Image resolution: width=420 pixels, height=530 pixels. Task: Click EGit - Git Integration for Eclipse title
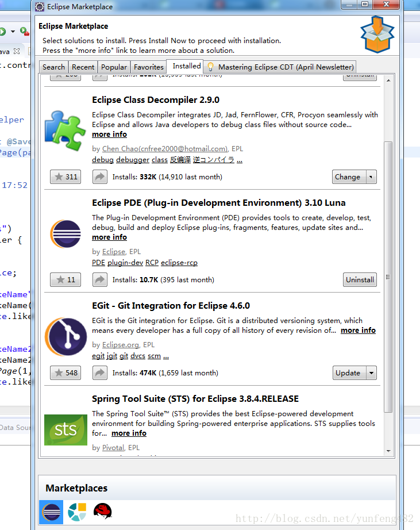pyautogui.click(x=171, y=306)
